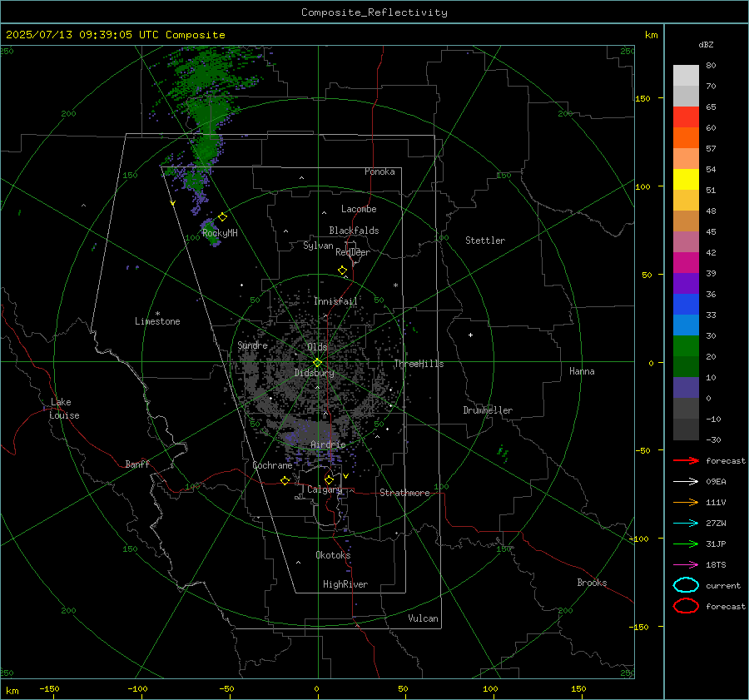Click the Olds town label

point(317,347)
